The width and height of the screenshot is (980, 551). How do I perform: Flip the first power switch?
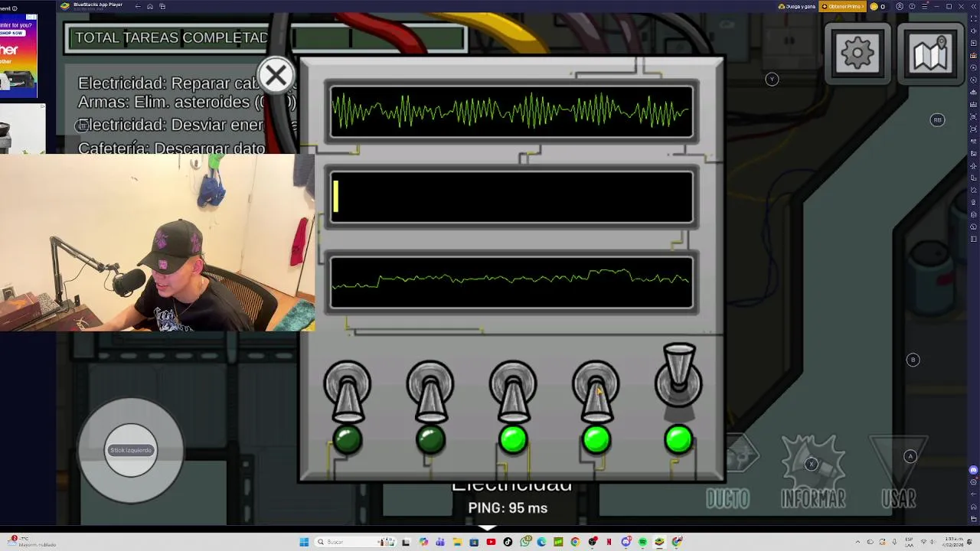point(348,392)
